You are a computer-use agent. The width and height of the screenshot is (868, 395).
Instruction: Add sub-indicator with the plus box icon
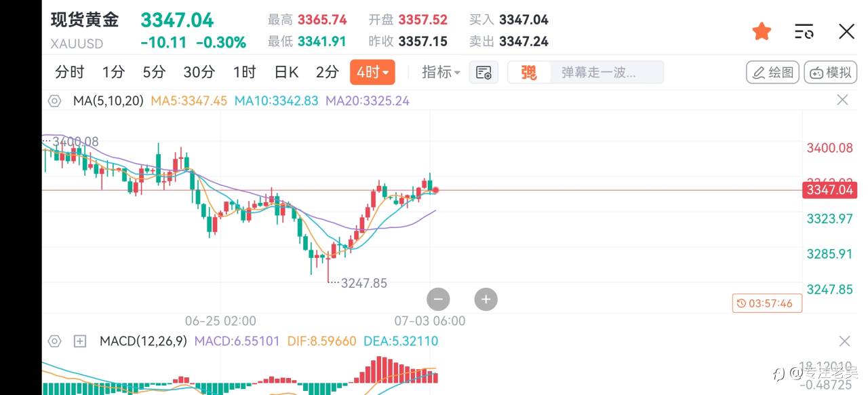click(x=80, y=341)
